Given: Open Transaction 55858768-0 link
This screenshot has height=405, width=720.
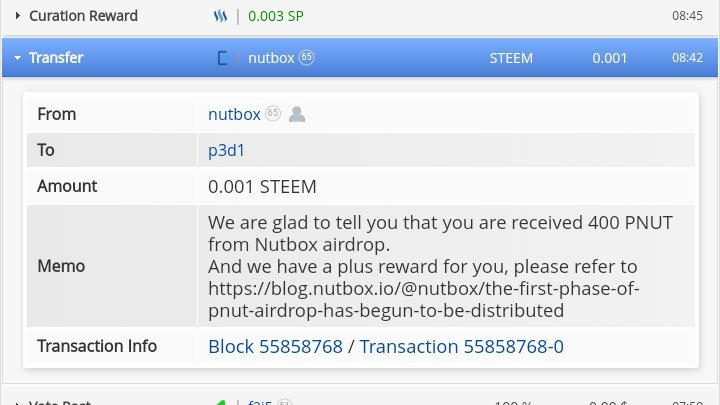Looking at the screenshot, I should (461, 347).
